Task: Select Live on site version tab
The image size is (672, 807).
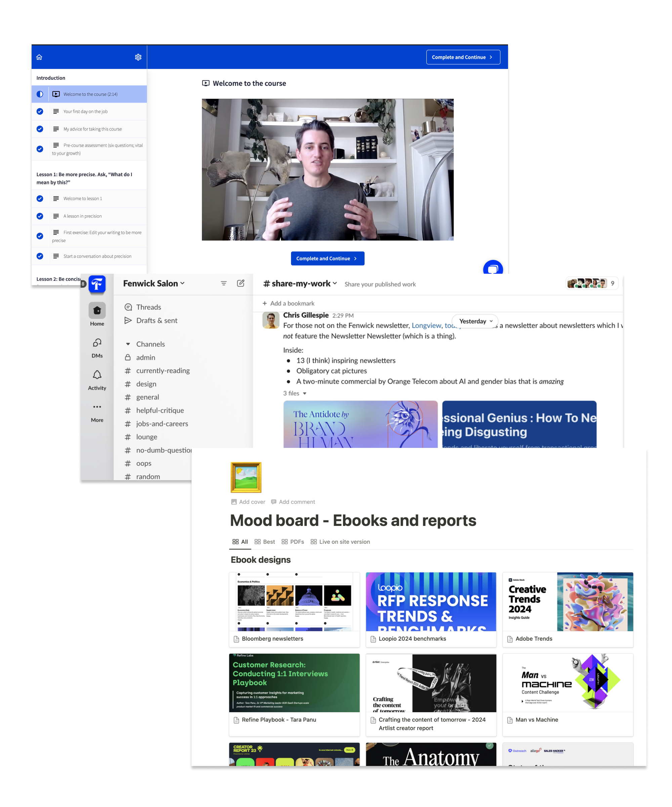Action: pyautogui.click(x=340, y=542)
